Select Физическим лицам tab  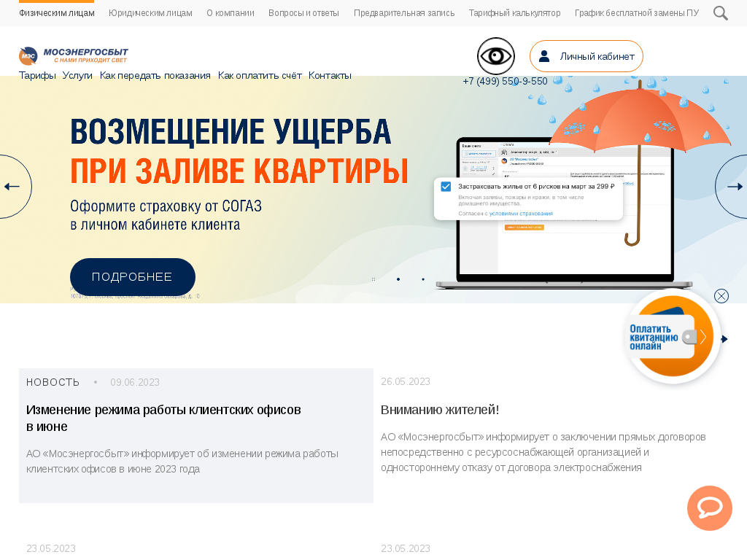point(57,13)
